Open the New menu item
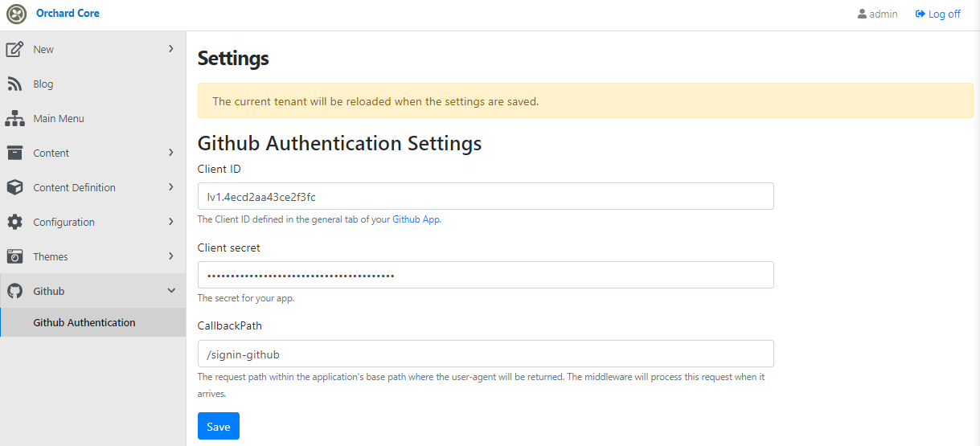Screen dimensions: 980x446 pos(92,49)
